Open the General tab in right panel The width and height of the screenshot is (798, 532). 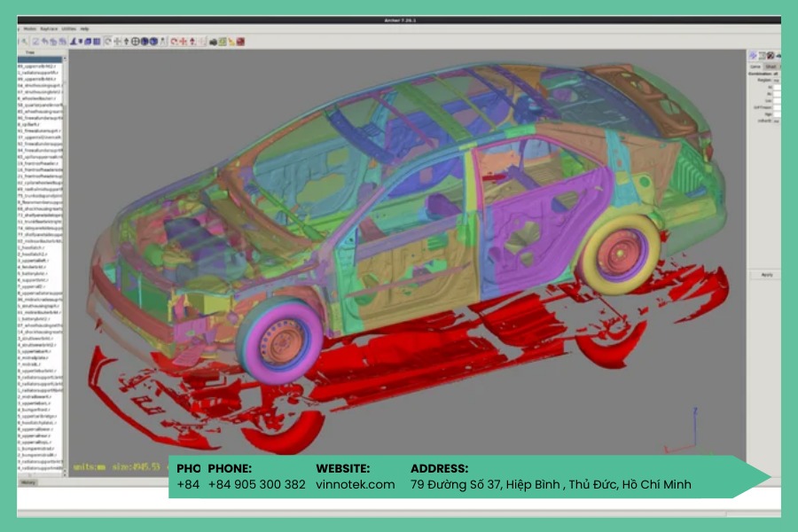pos(755,66)
